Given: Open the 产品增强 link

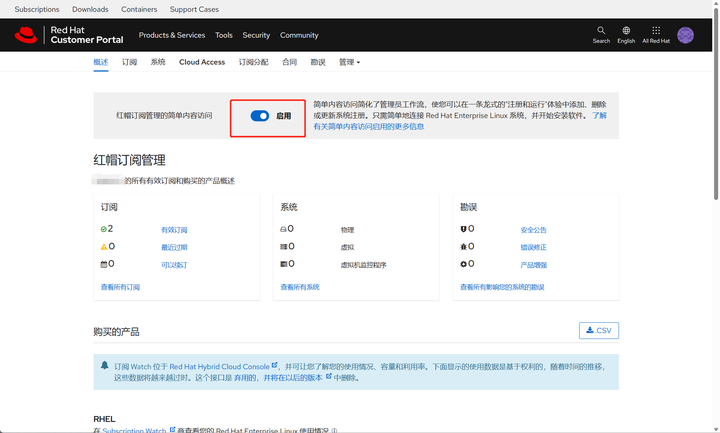Looking at the screenshot, I should tap(534, 264).
